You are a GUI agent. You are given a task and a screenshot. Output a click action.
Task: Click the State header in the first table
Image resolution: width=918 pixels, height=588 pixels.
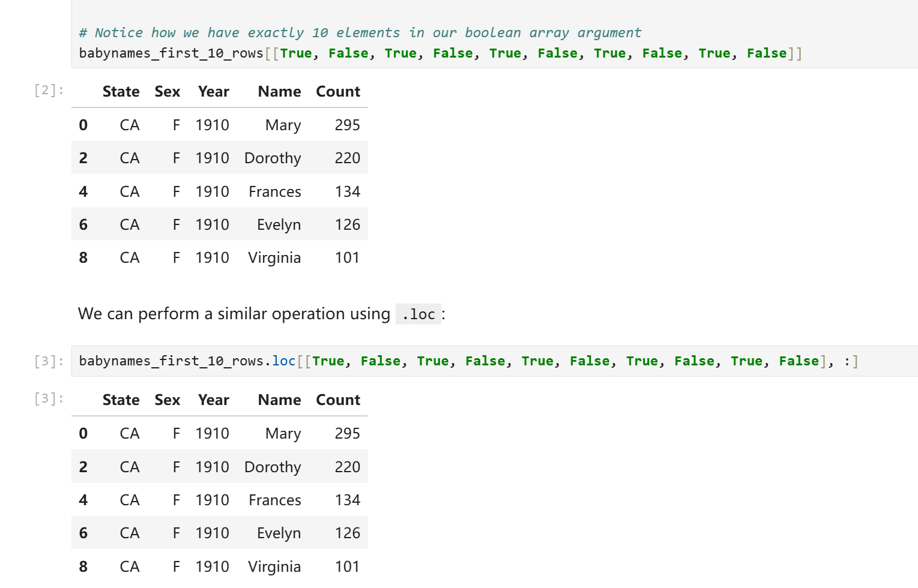click(x=121, y=92)
